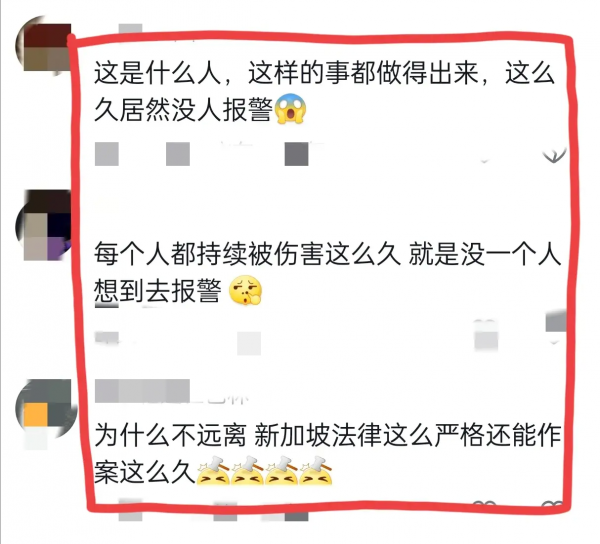
Task: Click the leftmost gray block under first comment
Action: click(x=107, y=154)
